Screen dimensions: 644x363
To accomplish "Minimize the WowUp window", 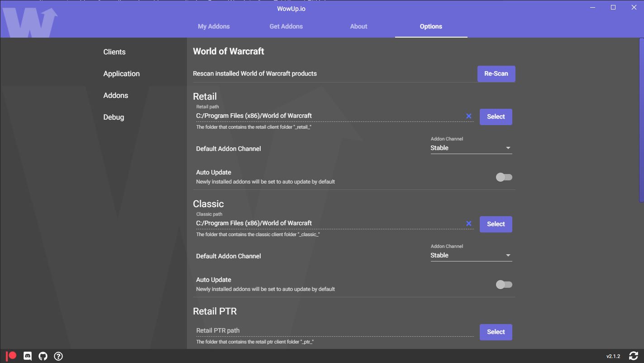I will click(x=592, y=7).
